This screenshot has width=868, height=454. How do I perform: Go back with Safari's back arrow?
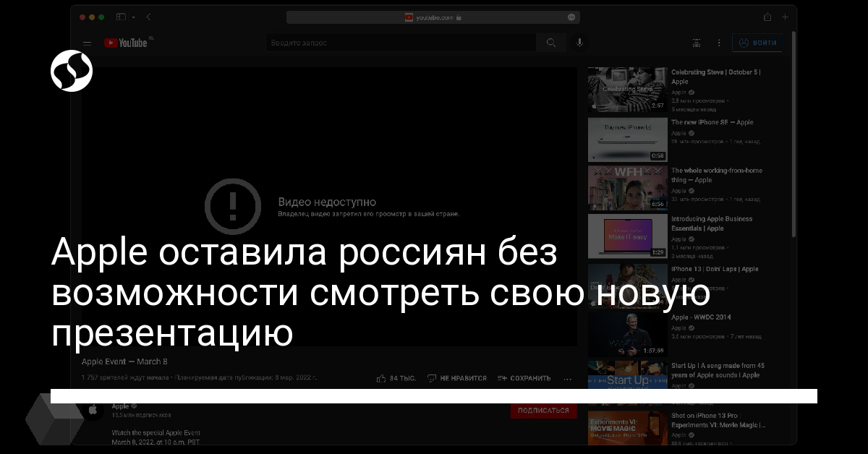[x=148, y=17]
